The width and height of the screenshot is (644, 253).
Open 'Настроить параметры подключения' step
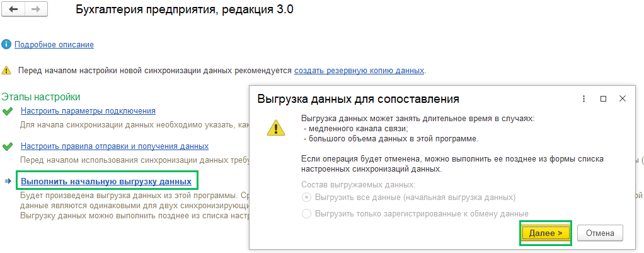(x=88, y=111)
